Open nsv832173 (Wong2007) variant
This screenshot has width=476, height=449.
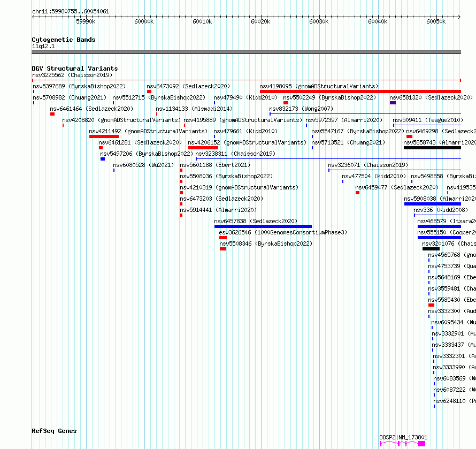301,109
